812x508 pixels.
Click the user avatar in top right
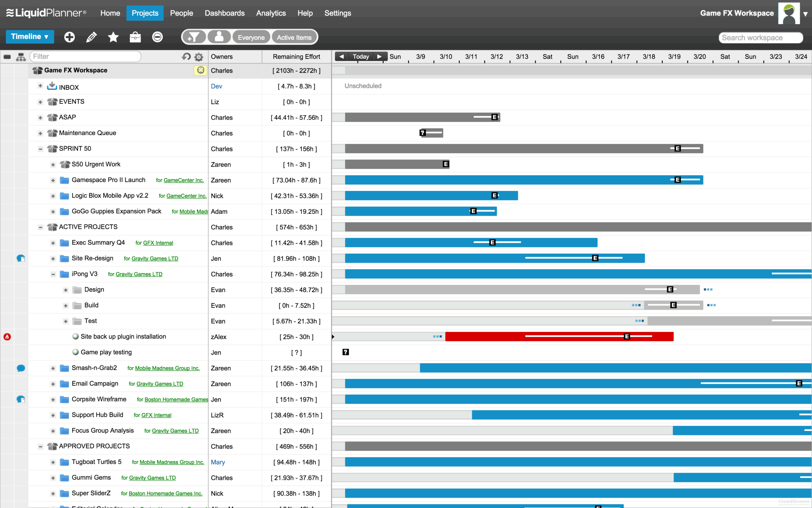pos(789,13)
